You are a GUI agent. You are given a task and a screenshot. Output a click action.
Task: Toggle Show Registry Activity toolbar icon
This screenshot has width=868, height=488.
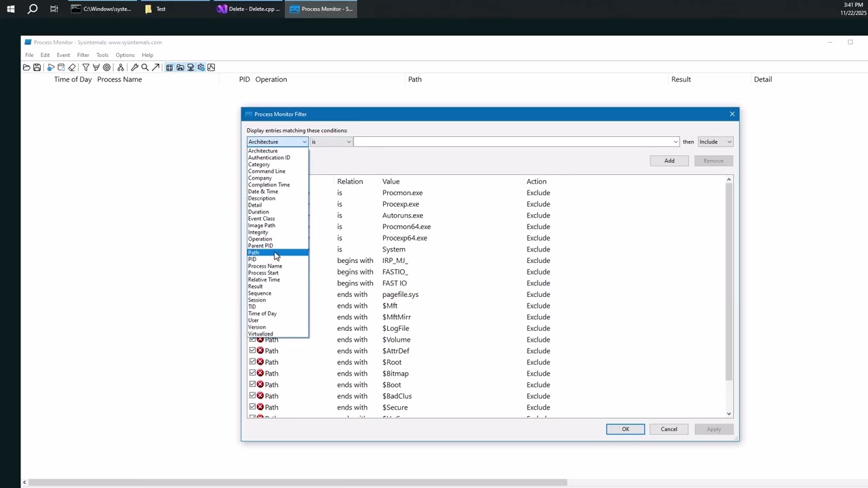click(170, 67)
